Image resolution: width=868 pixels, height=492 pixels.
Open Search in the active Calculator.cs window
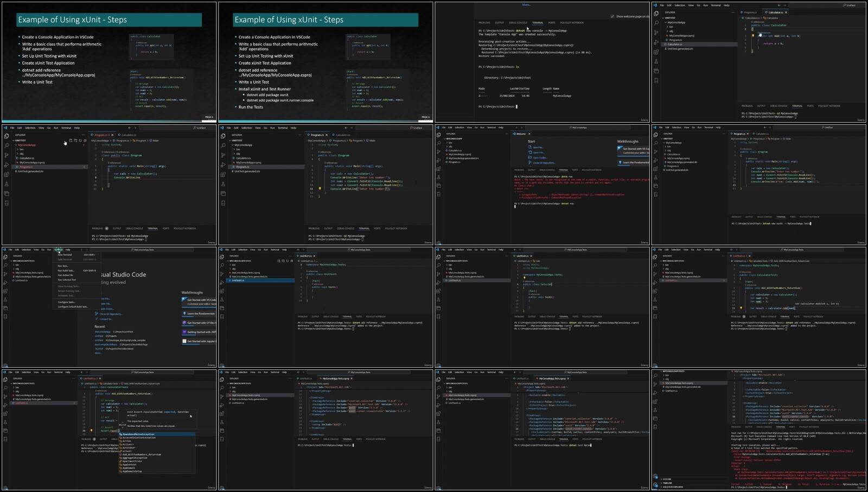(656, 23)
